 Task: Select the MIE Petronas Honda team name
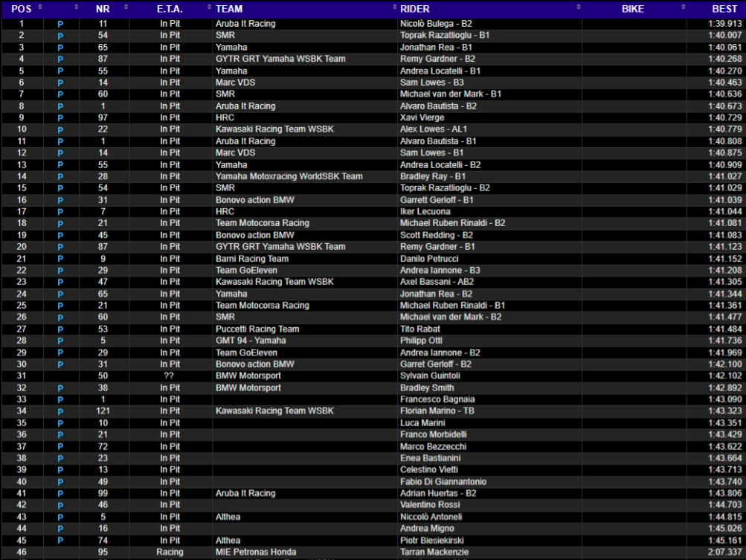(x=255, y=552)
